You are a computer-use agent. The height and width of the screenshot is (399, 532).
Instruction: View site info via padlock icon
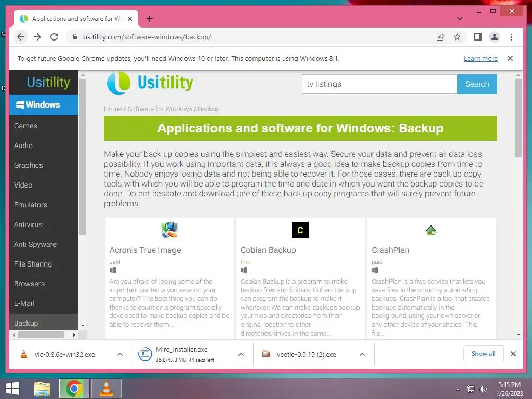pos(75,37)
